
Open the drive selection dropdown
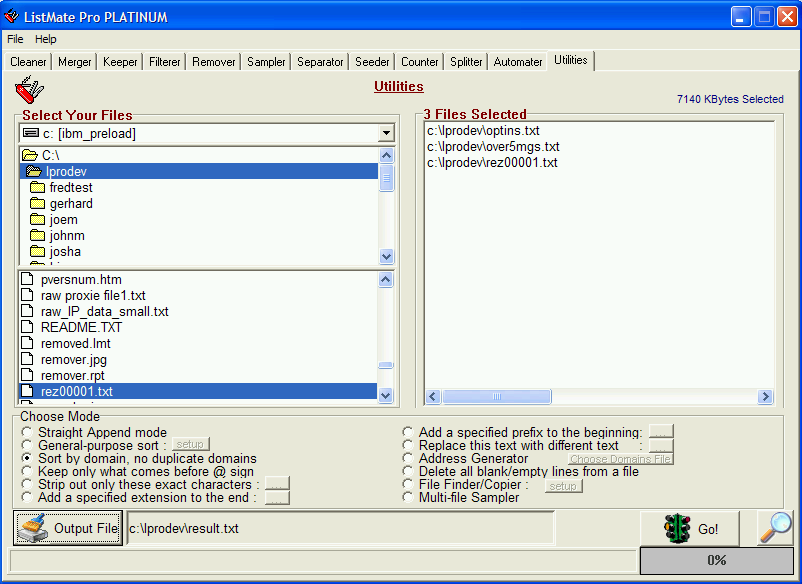coord(386,133)
